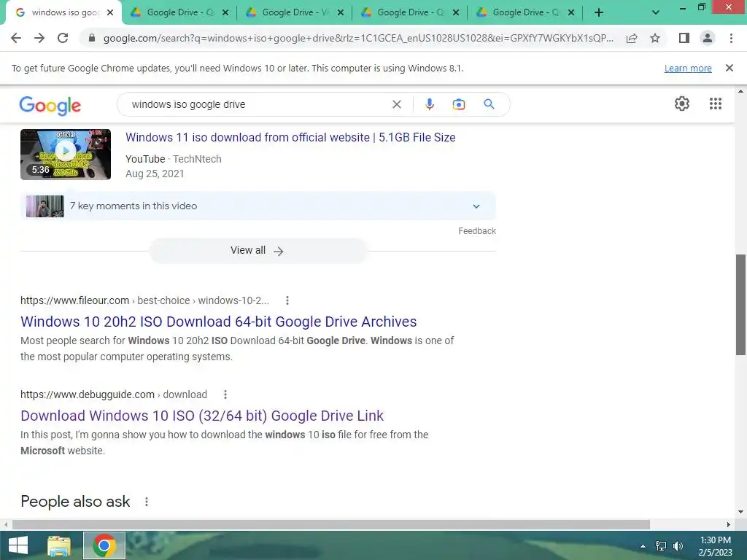Click the fileour.com breadcrumb URL
This screenshot has height=560, width=747.
(x=145, y=300)
